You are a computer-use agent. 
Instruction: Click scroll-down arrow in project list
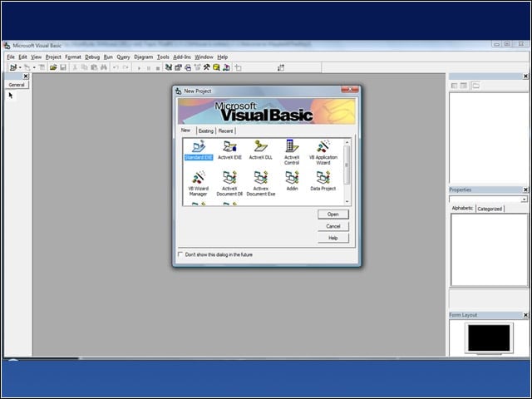[347, 201]
